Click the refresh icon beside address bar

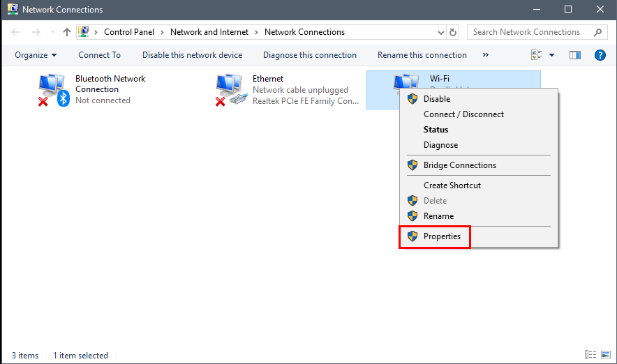453,32
